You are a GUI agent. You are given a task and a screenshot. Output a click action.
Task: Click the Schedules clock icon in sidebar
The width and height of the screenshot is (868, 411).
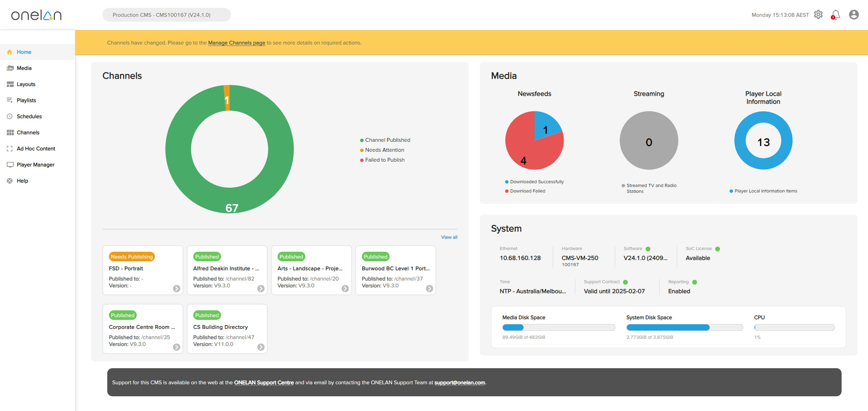point(10,116)
